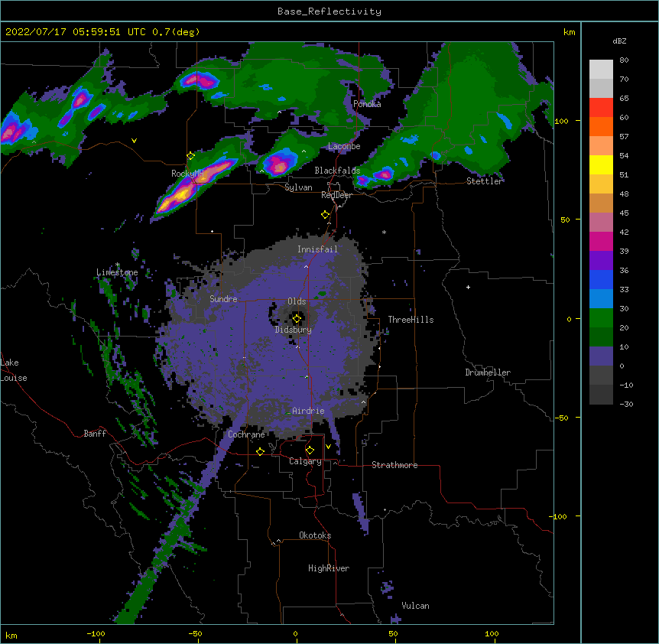
Task: Click the 80 value in the dBZ legend
Action: (624, 60)
